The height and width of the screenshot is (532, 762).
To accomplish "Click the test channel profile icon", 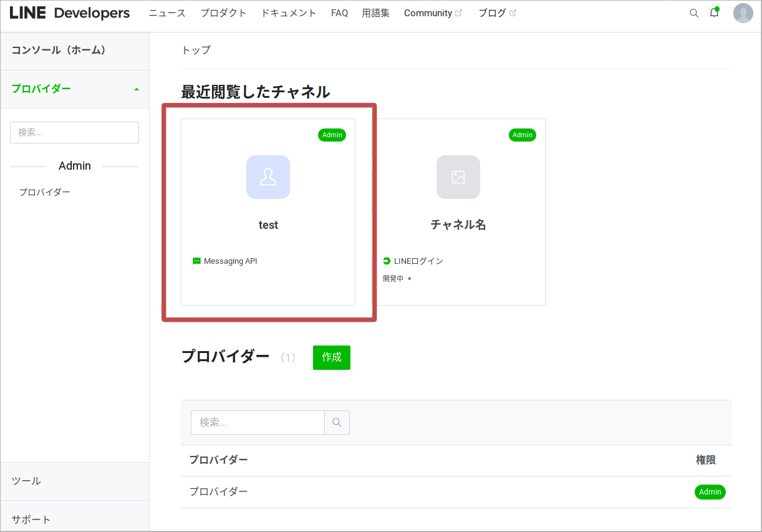I will coord(268,177).
